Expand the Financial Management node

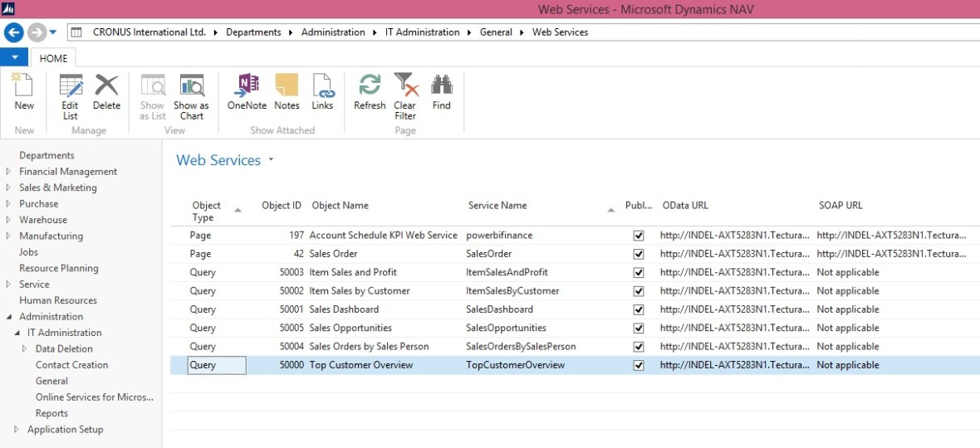8,172
